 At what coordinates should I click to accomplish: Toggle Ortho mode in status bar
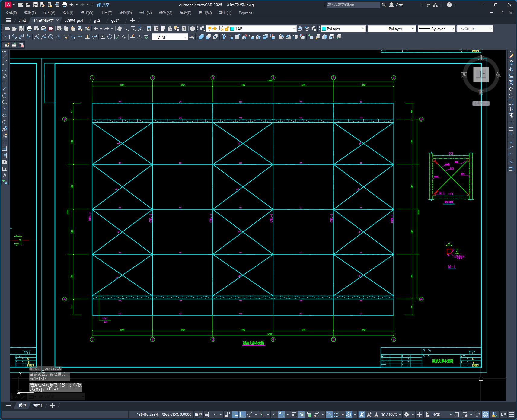pos(242,415)
